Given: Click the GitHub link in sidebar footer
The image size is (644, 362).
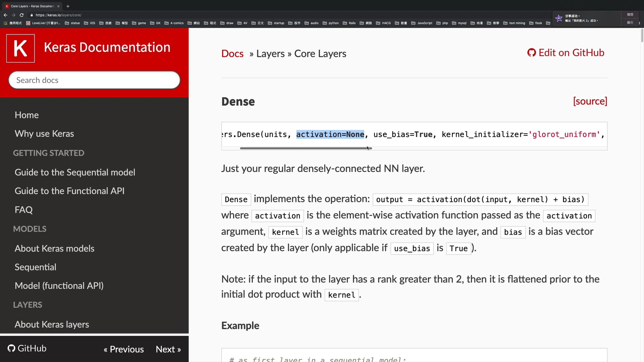Looking at the screenshot, I should tap(27, 349).
